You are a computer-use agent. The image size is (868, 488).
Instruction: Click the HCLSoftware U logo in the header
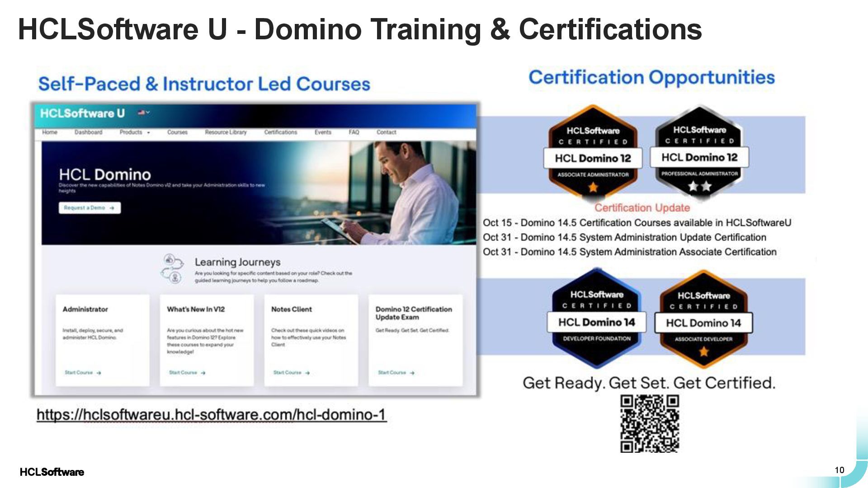tap(82, 113)
